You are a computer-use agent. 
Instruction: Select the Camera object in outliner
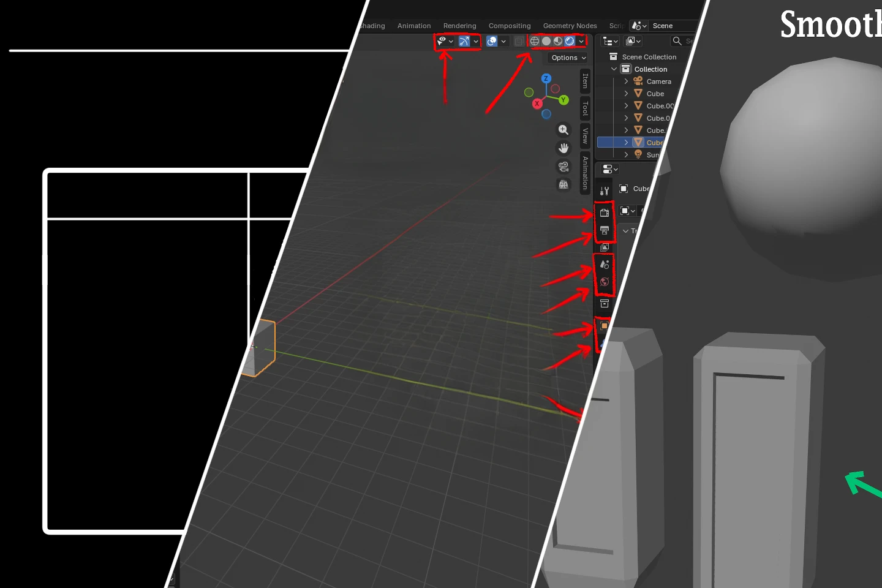[x=658, y=81]
